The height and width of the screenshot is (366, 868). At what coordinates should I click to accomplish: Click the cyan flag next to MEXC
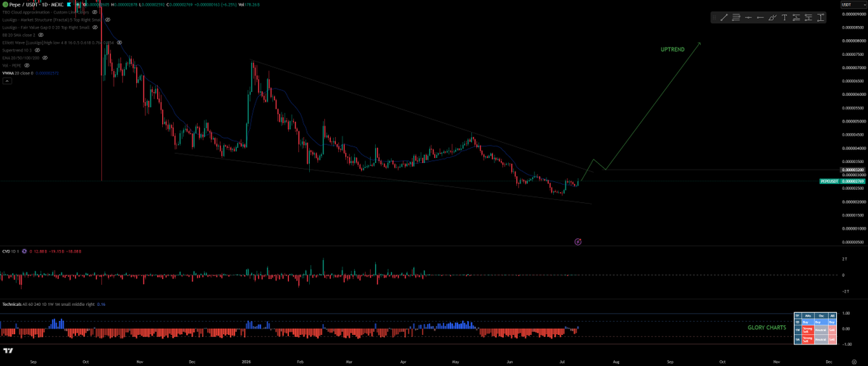[69, 4]
